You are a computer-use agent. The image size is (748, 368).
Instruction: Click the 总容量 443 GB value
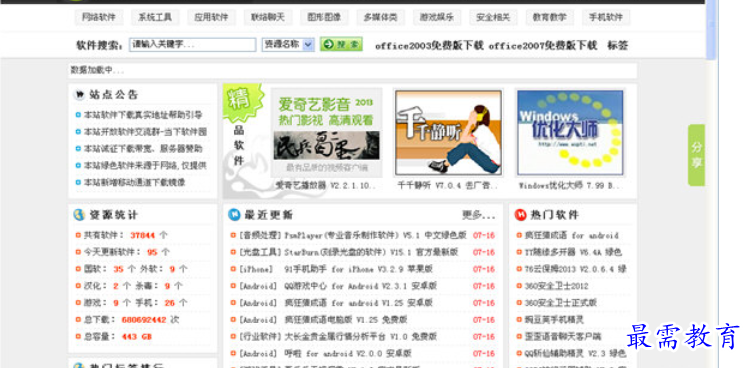pyautogui.click(x=136, y=337)
